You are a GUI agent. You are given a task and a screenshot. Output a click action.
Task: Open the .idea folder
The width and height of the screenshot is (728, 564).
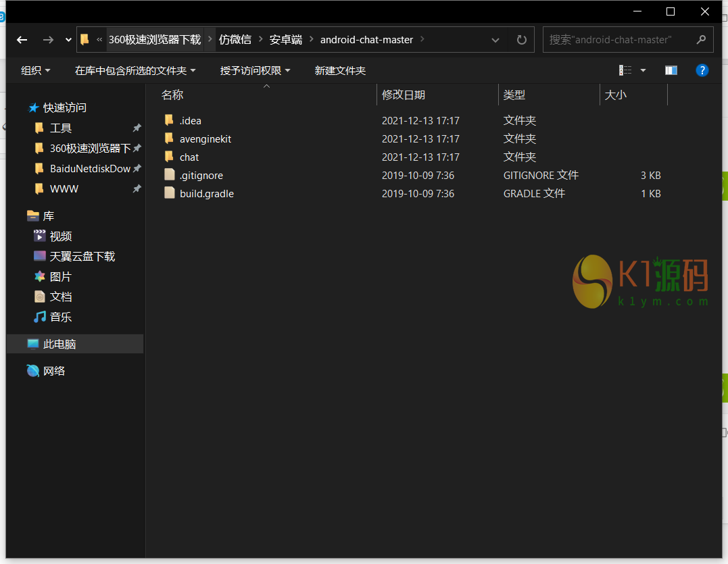[190, 121]
